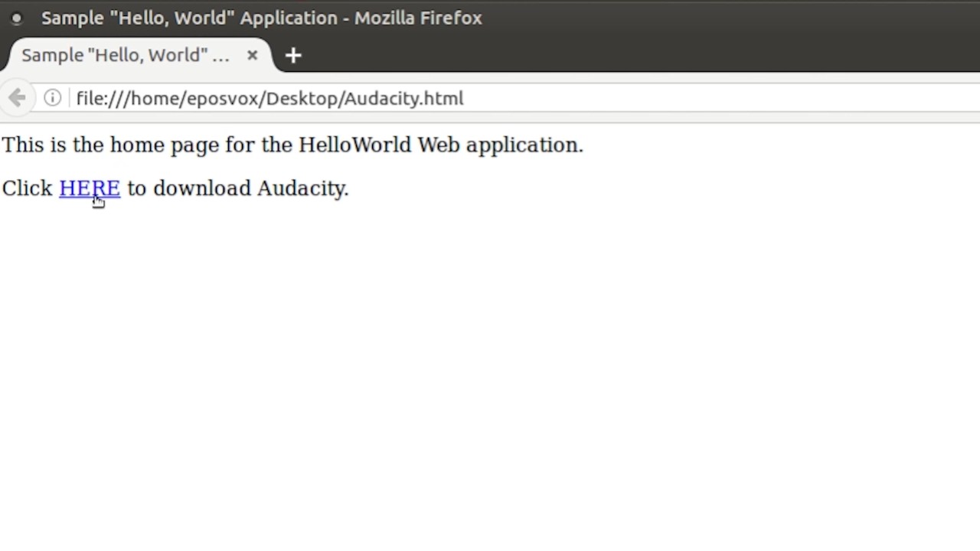Click the word "Audacity" in the page text

tap(300, 188)
